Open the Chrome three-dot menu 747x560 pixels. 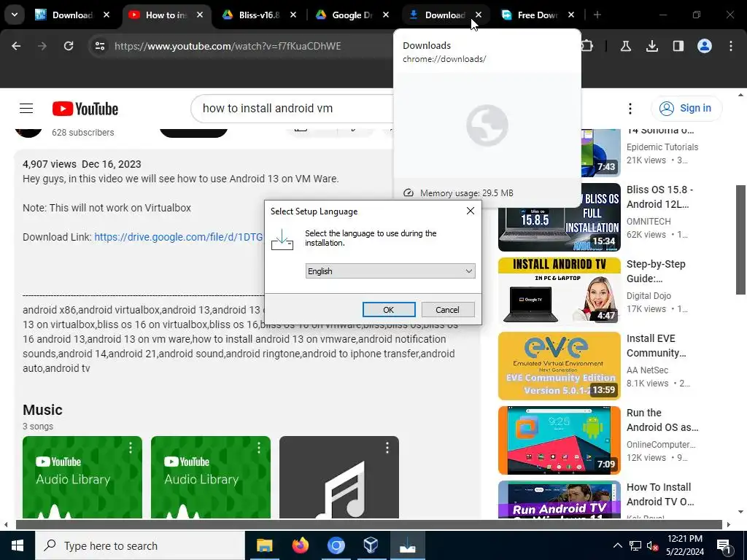click(x=731, y=46)
